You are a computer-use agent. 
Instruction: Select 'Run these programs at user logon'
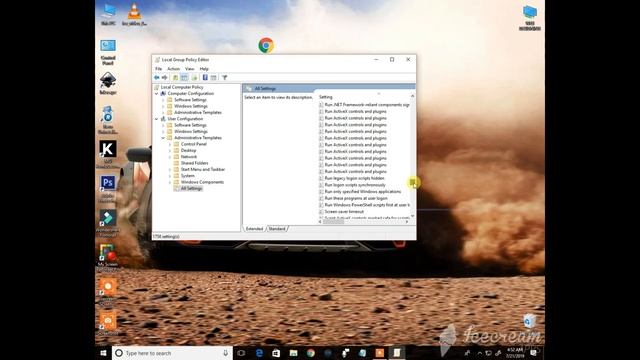point(353,198)
